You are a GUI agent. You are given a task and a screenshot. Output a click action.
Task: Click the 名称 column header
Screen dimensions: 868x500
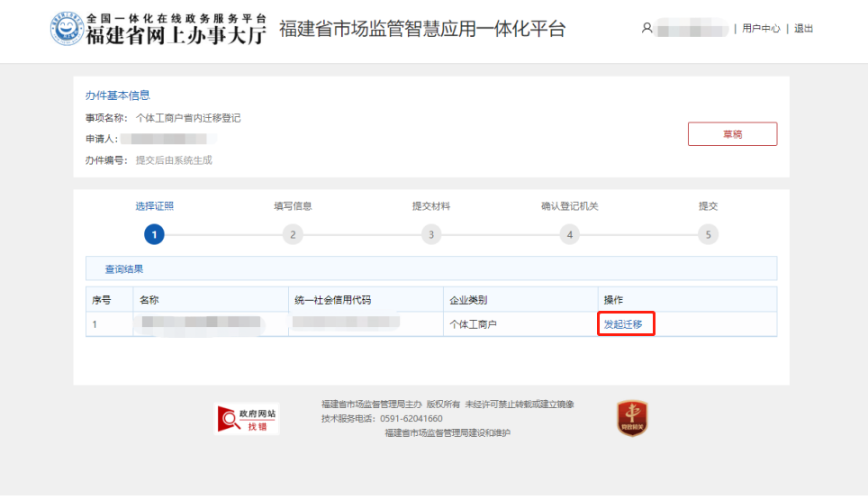point(149,300)
